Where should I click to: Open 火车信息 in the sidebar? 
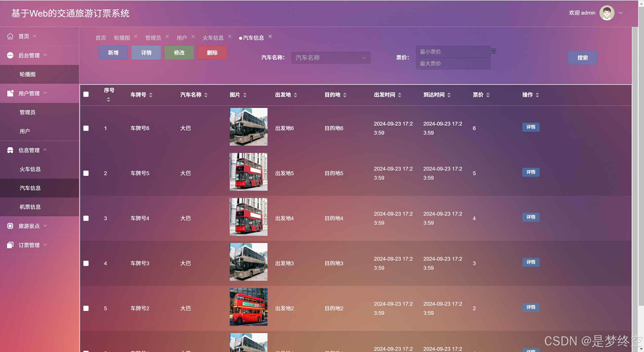pyautogui.click(x=40, y=169)
